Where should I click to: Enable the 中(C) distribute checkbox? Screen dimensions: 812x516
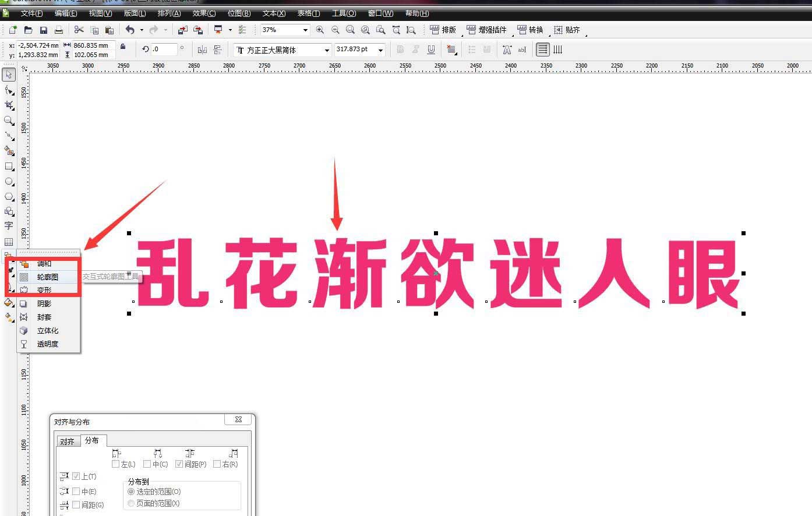coord(147,464)
